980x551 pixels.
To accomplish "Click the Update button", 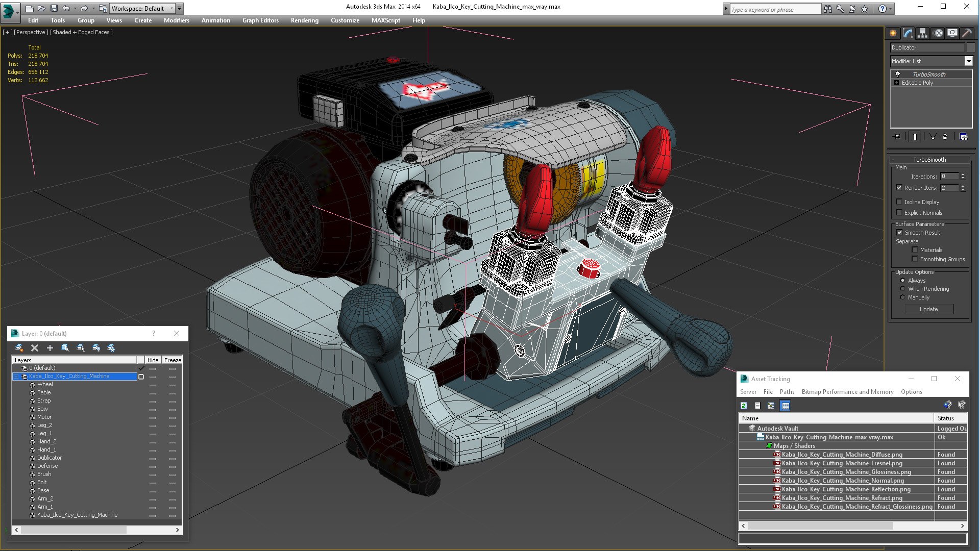I will point(928,309).
